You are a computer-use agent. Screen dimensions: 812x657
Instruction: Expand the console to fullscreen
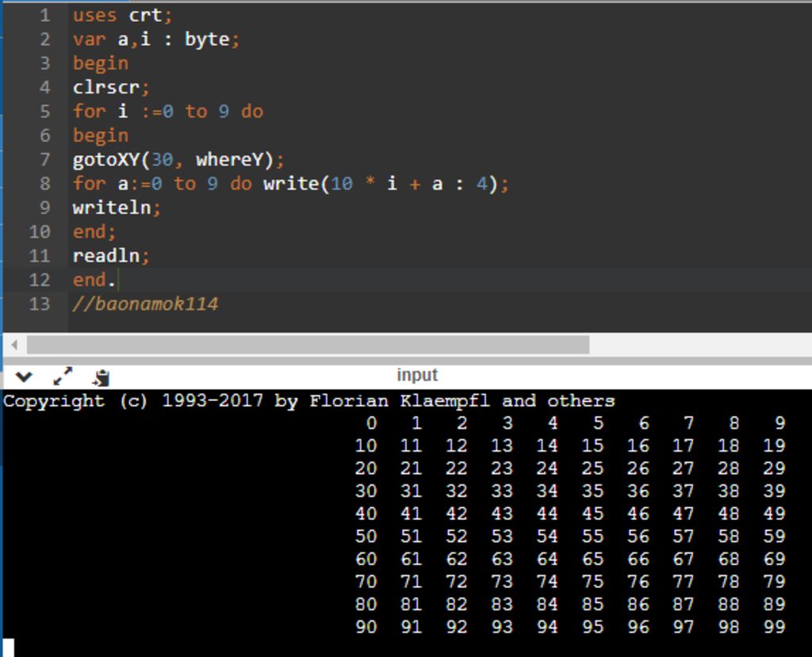tap(63, 376)
